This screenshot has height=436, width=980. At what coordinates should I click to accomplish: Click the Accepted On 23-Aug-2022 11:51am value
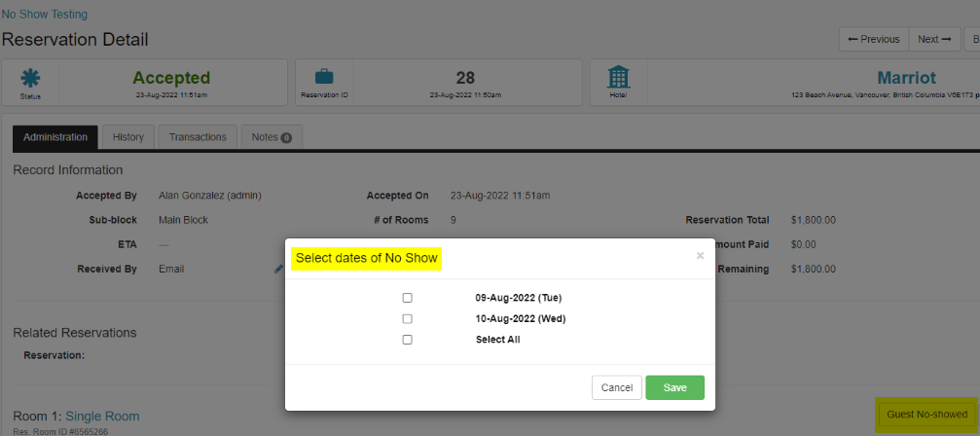[500, 196]
